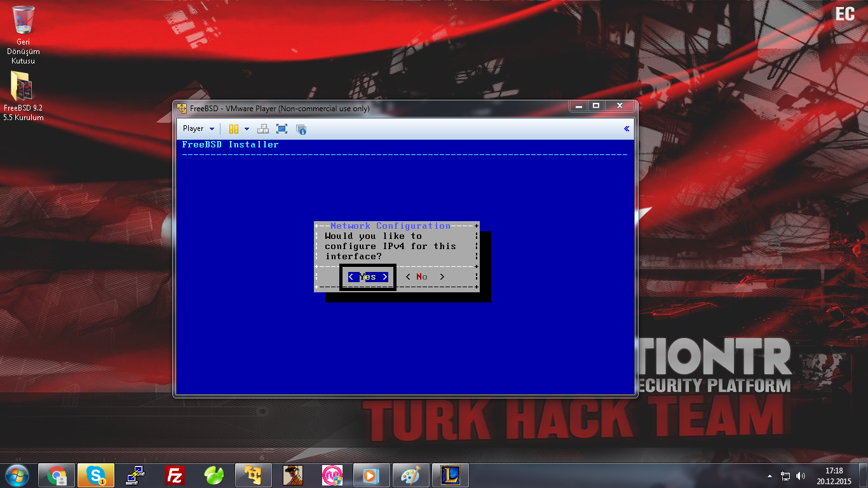Open League of Legends from the taskbar

[451, 475]
